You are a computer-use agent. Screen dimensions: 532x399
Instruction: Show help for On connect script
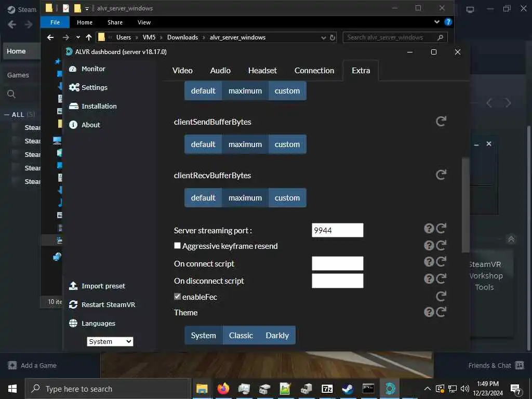coord(429,262)
